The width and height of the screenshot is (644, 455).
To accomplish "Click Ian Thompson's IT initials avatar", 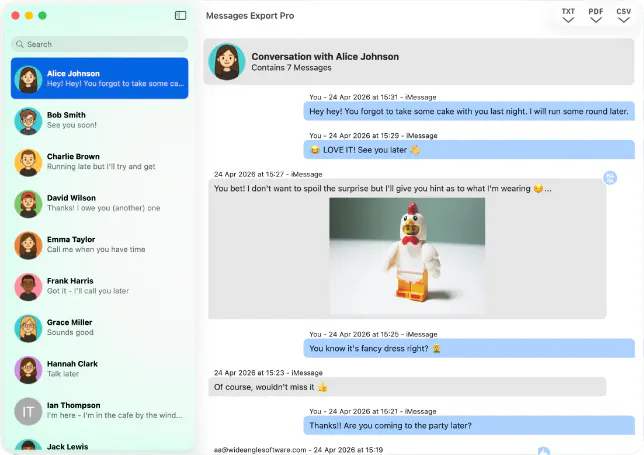I will 28,411.
